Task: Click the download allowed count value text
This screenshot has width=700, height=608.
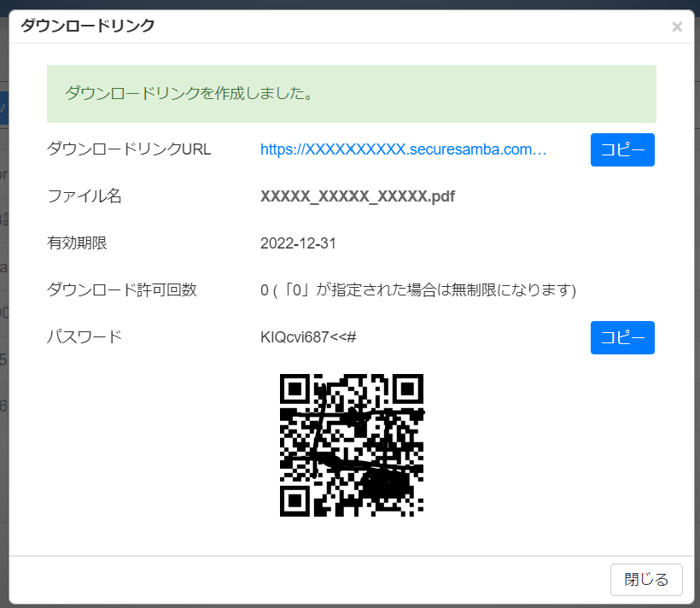Action: (418, 290)
